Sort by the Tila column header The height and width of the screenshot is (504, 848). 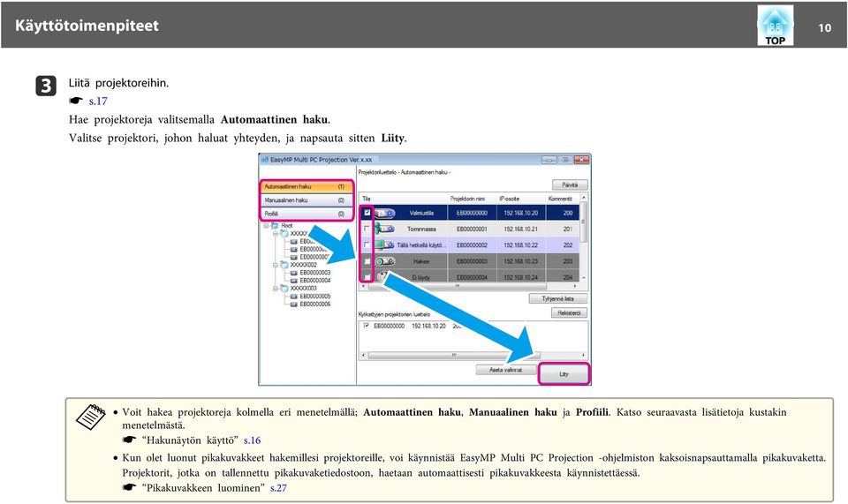(x=366, y=199)
